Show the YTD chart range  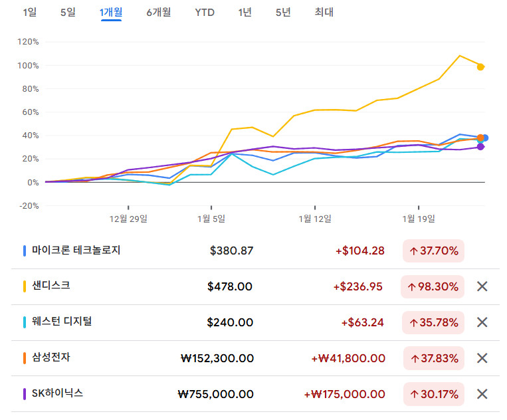click(x=205, y=12)
